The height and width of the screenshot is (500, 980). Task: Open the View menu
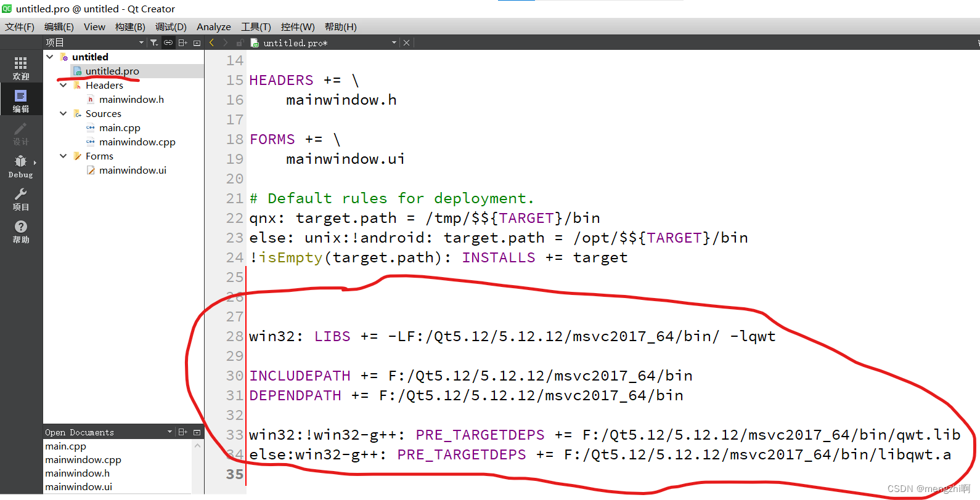coord(94,26)
